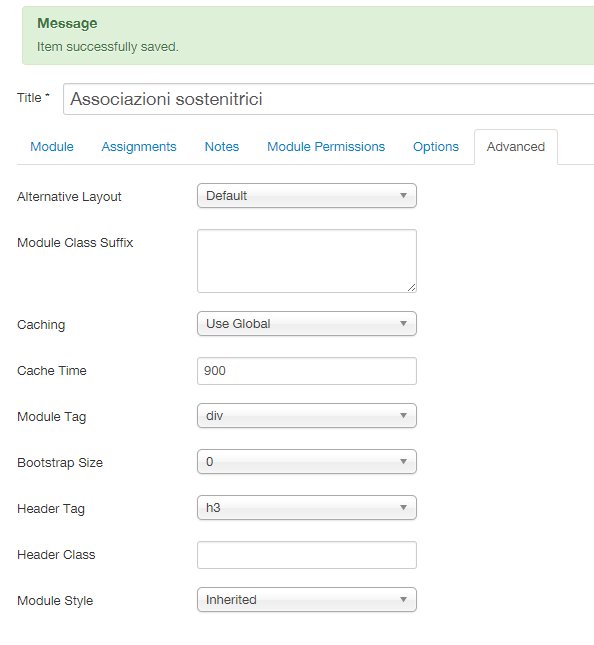Screen dimensions: 594x645
Task: Open the Alternative Layout dropdown
Action: click(x=307, y=196)
